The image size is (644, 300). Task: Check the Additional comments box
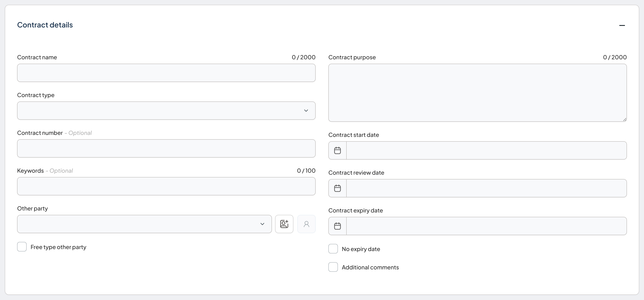[x=333, y=267]
